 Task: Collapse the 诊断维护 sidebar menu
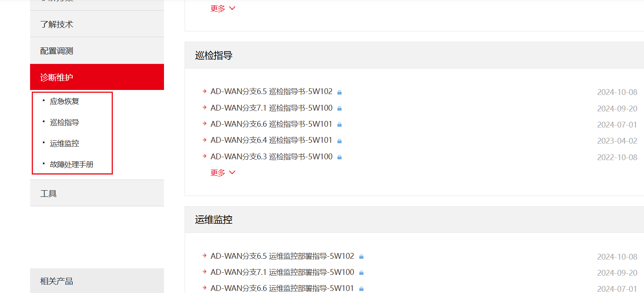[97, 77]
